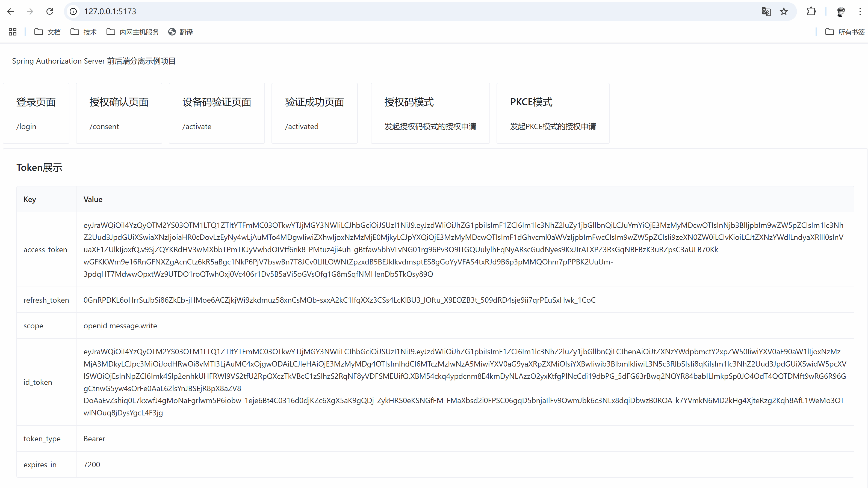Click the page title Spring Authorization Server

pyautogui.click(x=94, y=61)
